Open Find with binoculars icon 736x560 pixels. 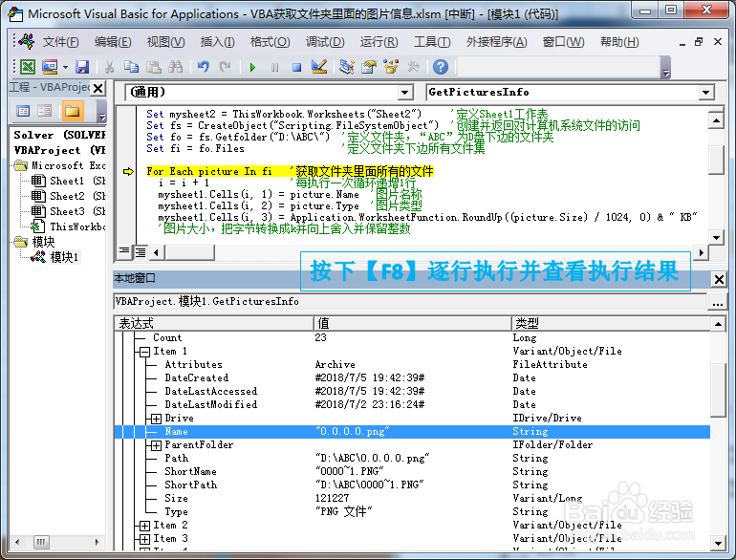tap(176, 67)
